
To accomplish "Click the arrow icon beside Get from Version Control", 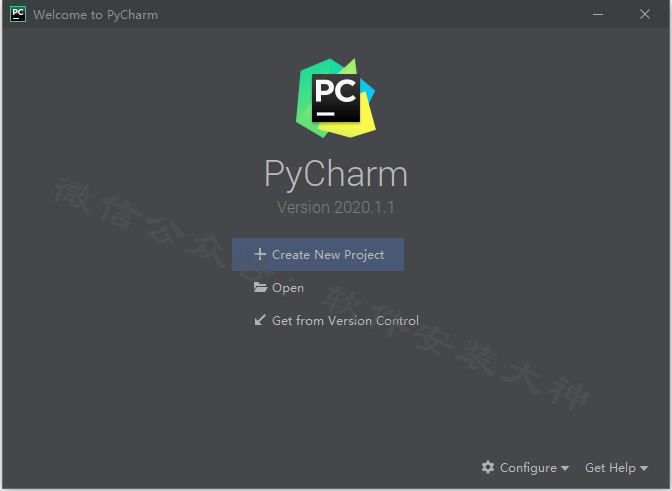I will [x=260, y=320].
